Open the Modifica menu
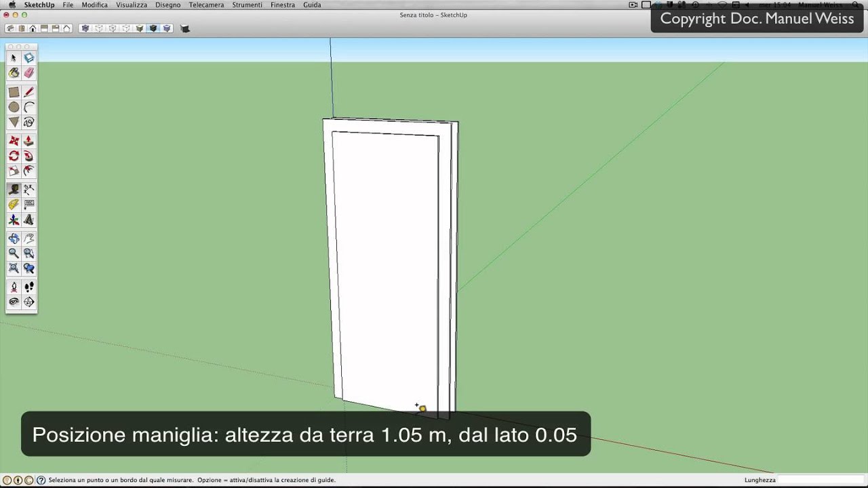868x488 pixels. pyautogui.click(x=95, y=5)
